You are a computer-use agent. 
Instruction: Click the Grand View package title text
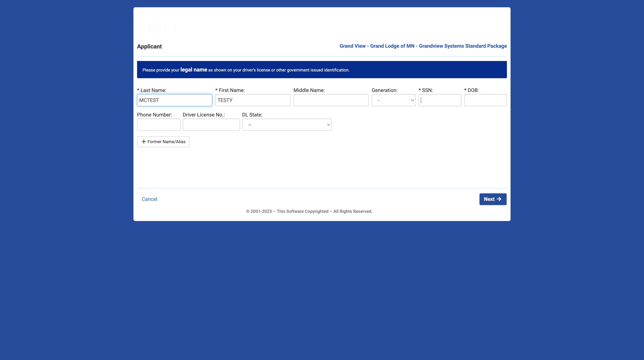pyautogui.click(x=423, y=46)
